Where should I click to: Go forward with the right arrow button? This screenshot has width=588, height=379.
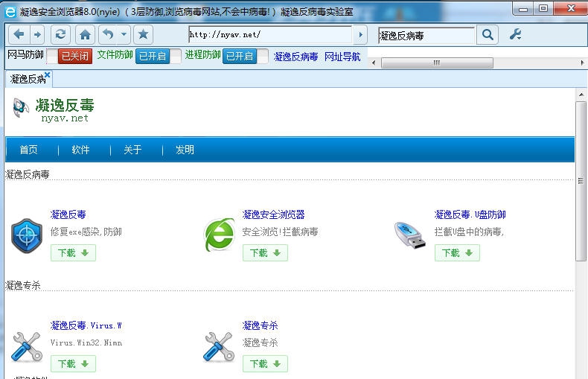pyautogui.click(x=36, y=35)
